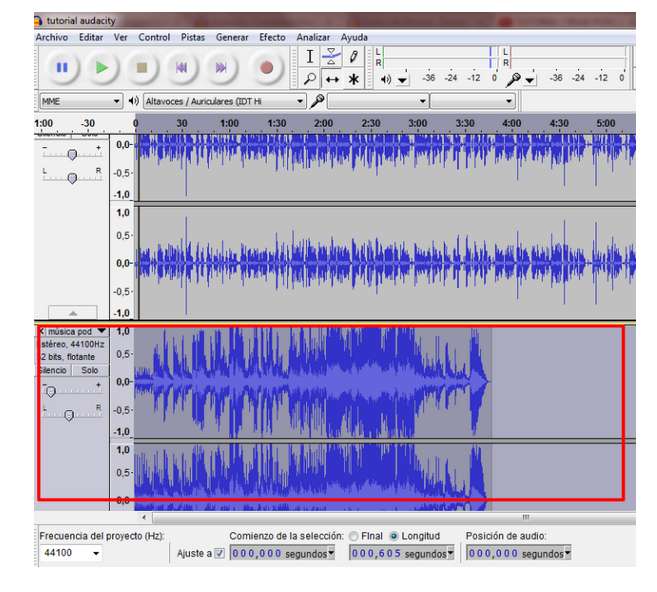Select the Final radio button
The image size is (657, 592).
pos(354,536)
